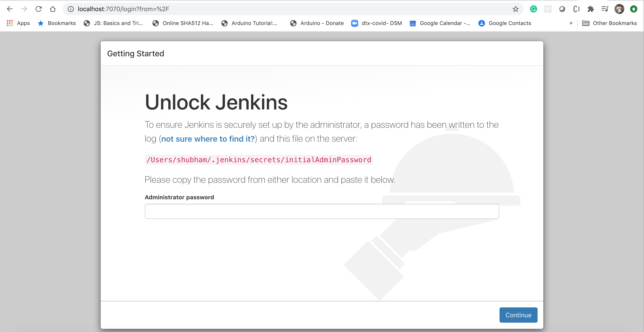Viewport: 644px width, 332px height.
Task: View site information icon in address bar
Action: point(71,9)
